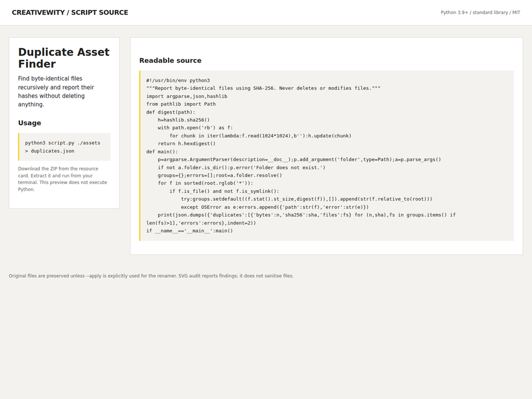Click the #!/usr/bin/env python3 shebang line
532x399 pixels.
point(178,80)
